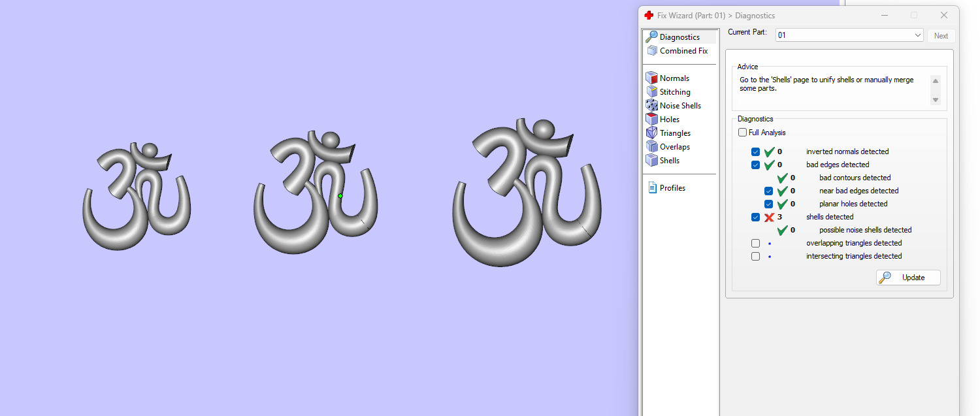
Task: Uncheck shells detected checkbox
Action: coord(756,217)
